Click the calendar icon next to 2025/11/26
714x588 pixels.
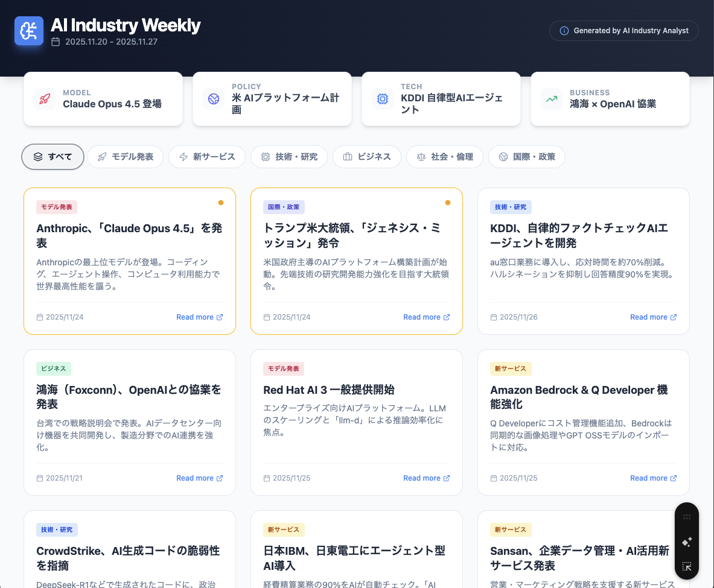tap(494, 317)
